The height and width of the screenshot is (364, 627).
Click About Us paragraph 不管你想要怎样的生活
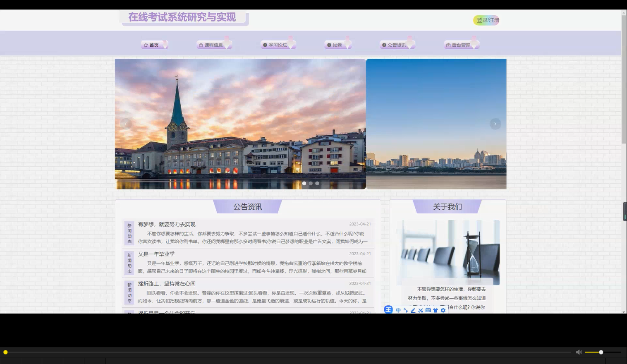tap(447, 298)
